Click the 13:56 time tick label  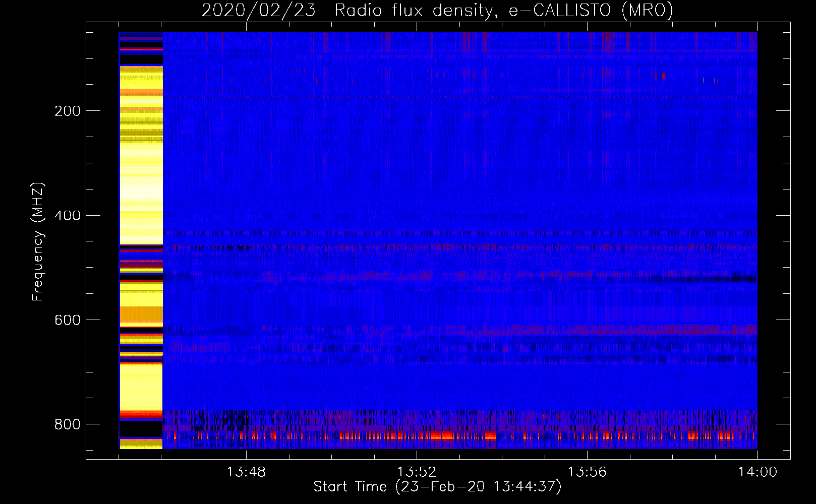587,472
